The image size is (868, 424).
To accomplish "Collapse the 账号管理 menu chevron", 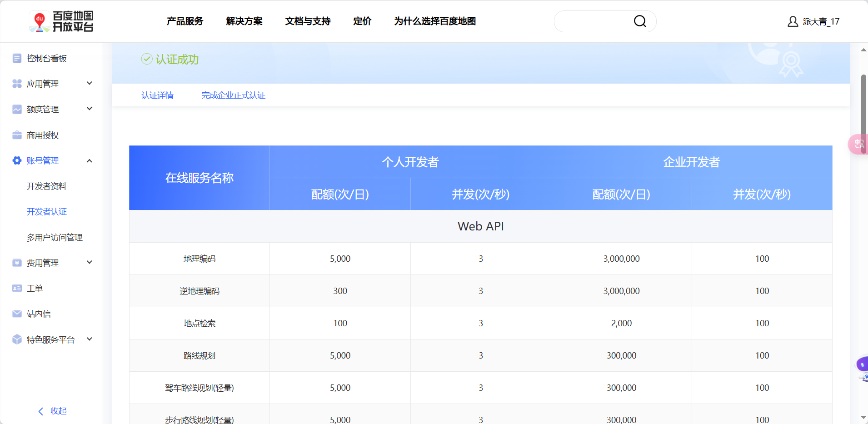I will (x=90, y=160).
